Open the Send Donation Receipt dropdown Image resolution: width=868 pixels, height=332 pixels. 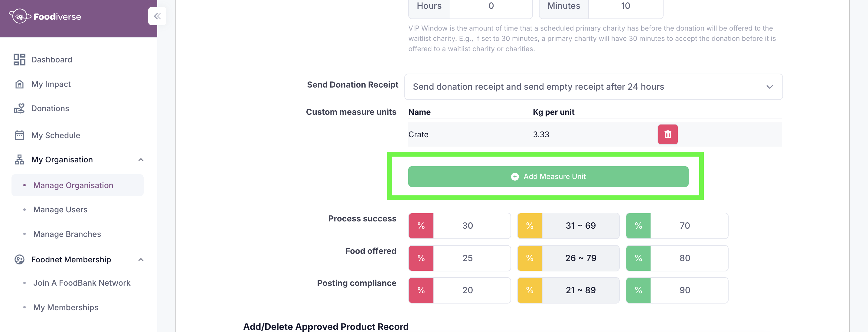pyautogui.click(x=593, y=87)
